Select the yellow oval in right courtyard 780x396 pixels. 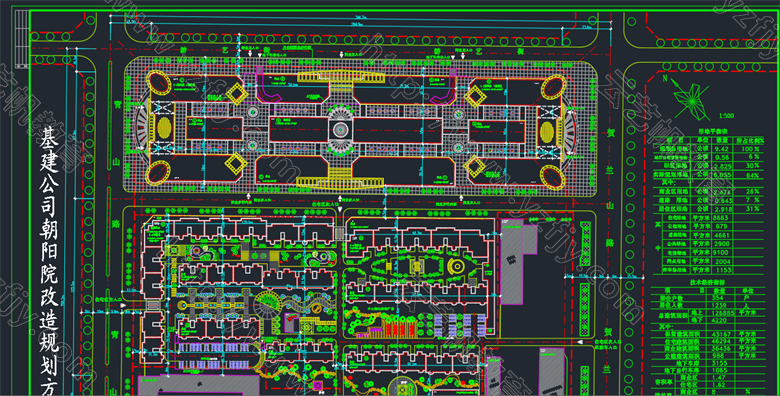547,132
